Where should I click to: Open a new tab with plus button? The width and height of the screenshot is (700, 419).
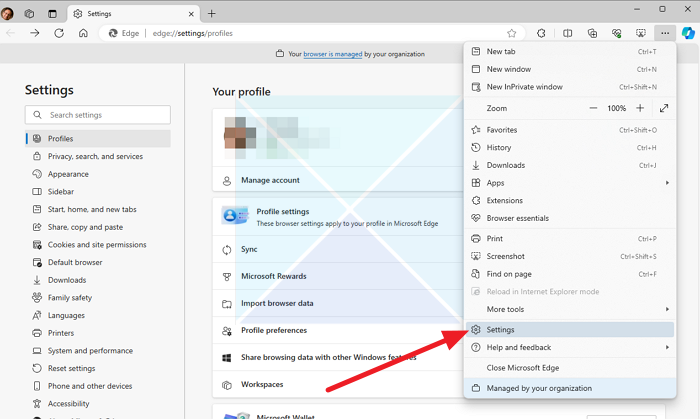click(x=212, y=14)
